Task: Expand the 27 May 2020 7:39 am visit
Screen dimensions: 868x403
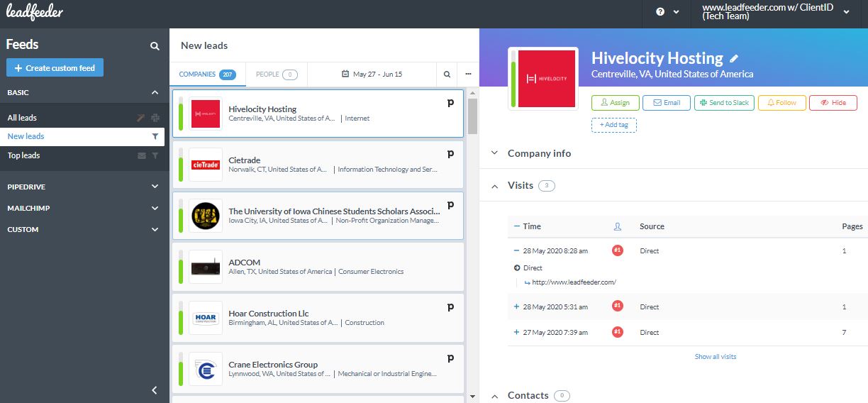Action: 517,332
